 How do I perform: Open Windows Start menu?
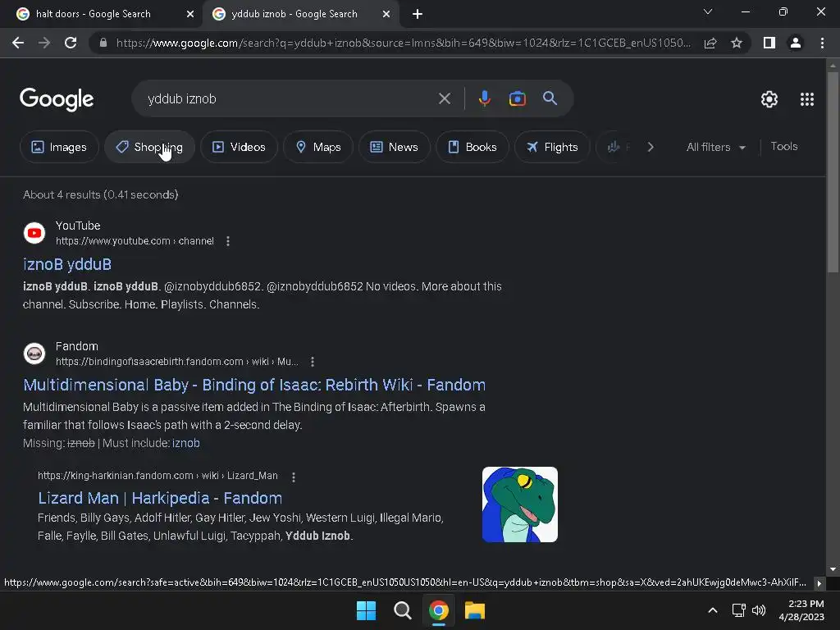(x=367, y=610)
